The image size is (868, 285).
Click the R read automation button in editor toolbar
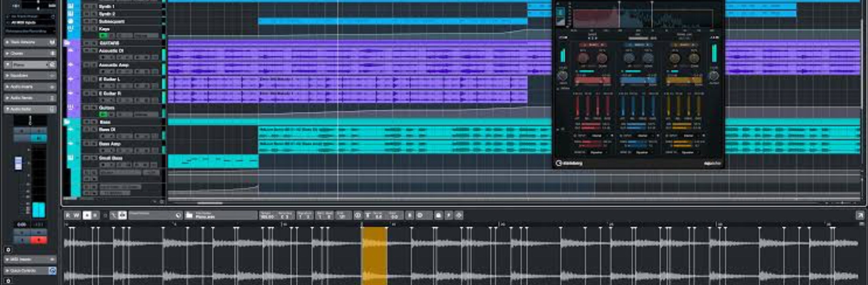click(x=68, y=215)
